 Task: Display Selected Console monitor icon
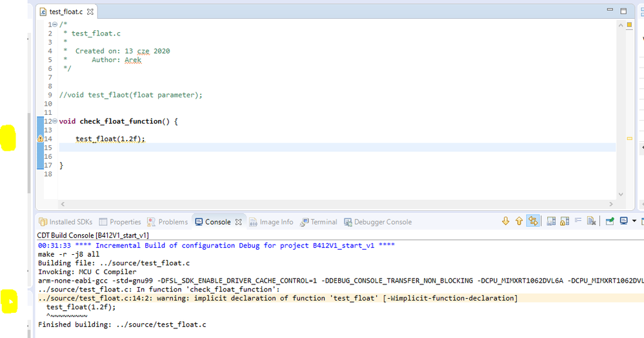tap(624, 221)
